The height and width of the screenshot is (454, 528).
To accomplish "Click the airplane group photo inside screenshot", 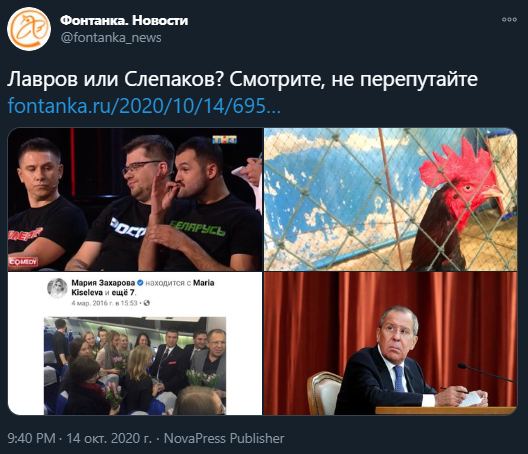I will click(135, 366).
